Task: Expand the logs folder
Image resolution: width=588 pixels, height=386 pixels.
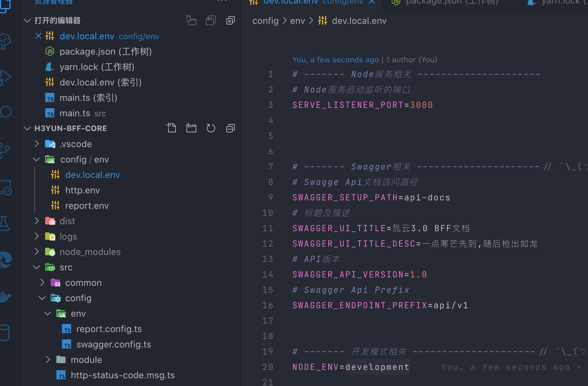Action: (36, 236)
